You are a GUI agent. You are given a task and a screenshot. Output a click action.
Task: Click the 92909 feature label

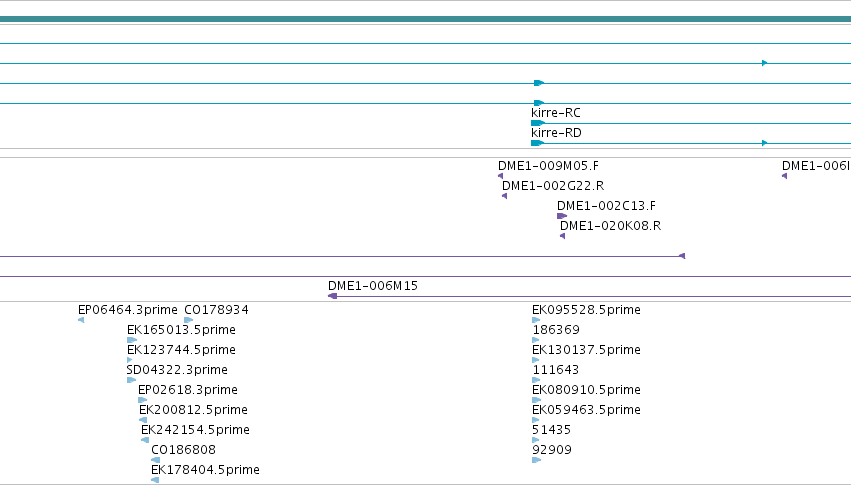tap(552, 450)
